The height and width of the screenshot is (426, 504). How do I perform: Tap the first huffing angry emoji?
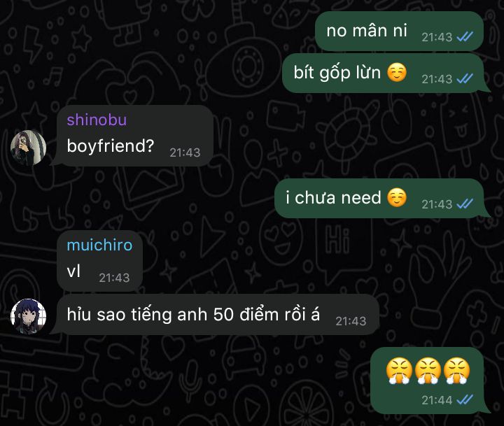point(399,371)
